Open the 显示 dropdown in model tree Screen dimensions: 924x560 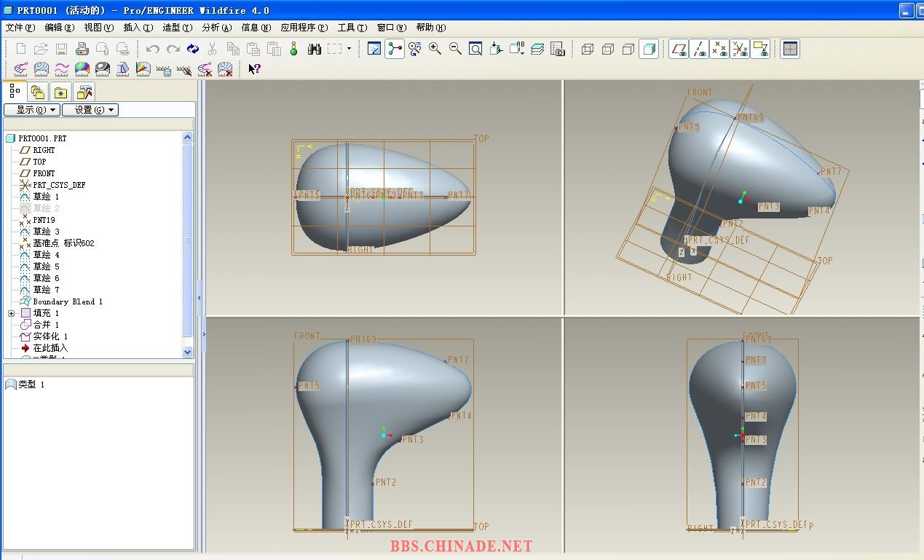coord(31,110)
